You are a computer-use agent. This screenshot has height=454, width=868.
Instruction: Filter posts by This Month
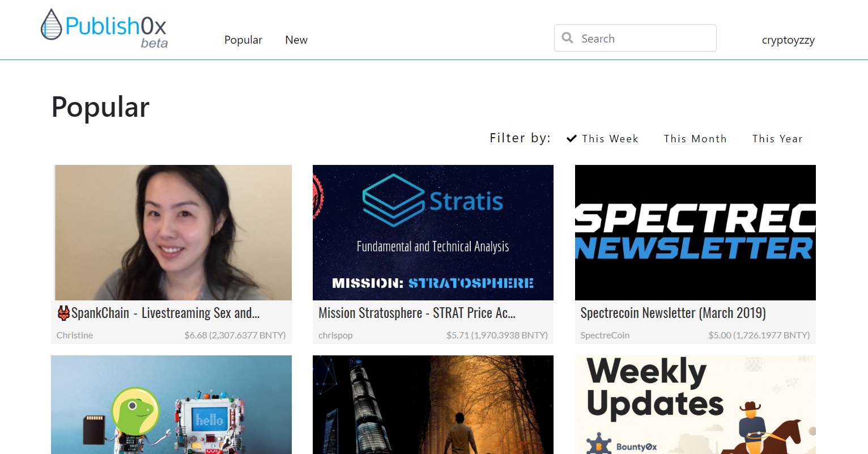click(x=695, y=139)
